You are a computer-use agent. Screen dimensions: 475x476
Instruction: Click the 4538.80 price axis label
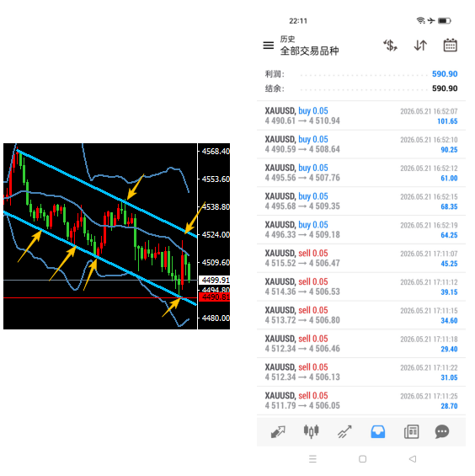click(216, 206)
